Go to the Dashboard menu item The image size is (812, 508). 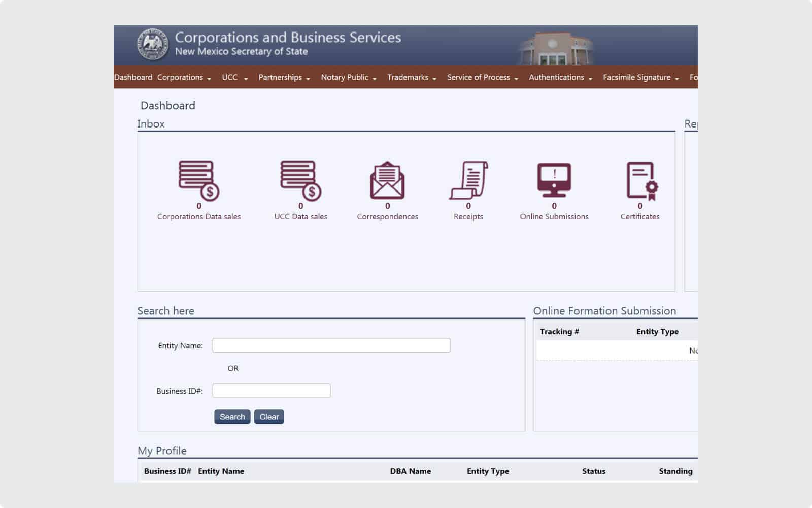[133, 77]
